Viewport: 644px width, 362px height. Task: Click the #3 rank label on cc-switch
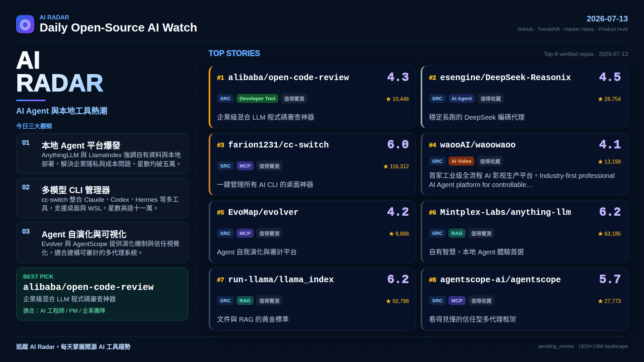tap(220, 145)
